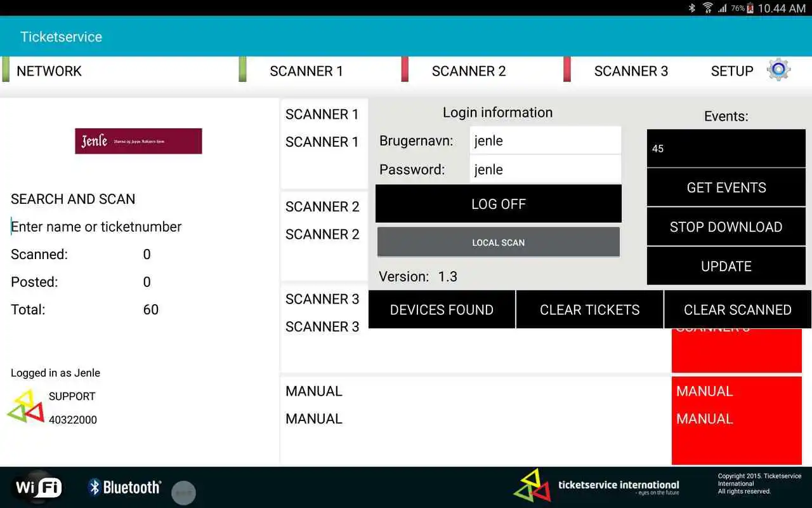Open Bluetooth status bar icon

[692, 8]
